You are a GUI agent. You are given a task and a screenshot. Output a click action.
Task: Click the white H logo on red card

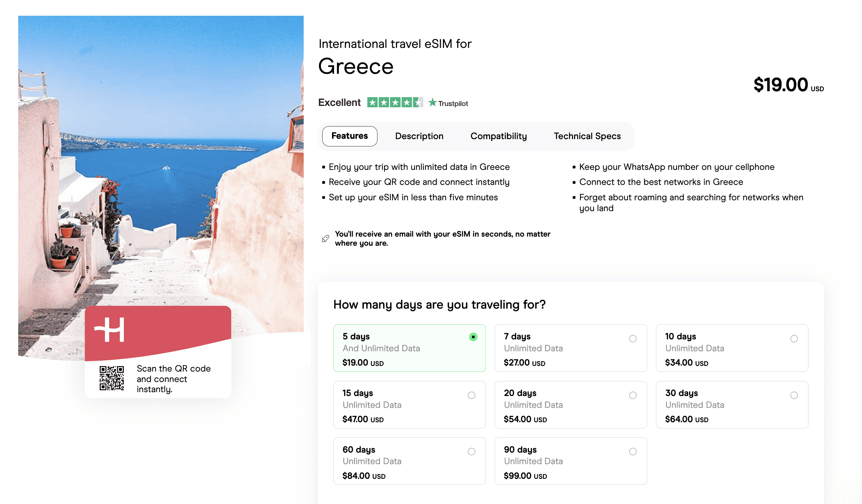coord(109,330)
